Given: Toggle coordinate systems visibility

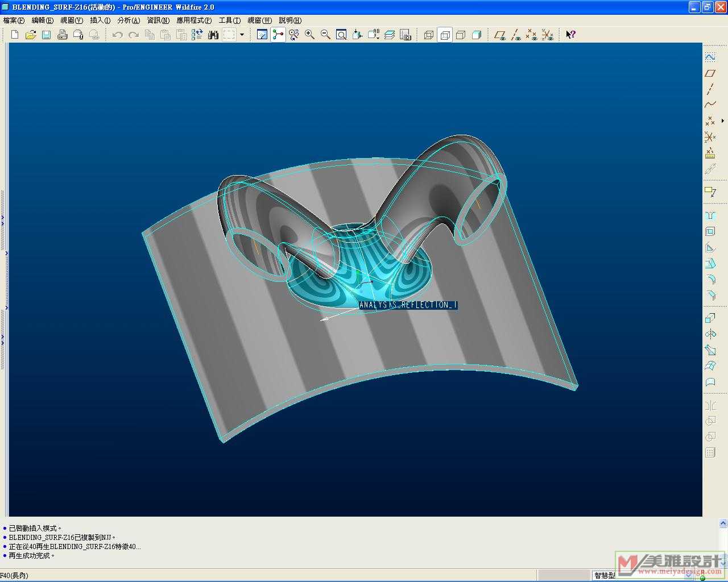Looking at the screenshot, I should click(x=548, y=35).
